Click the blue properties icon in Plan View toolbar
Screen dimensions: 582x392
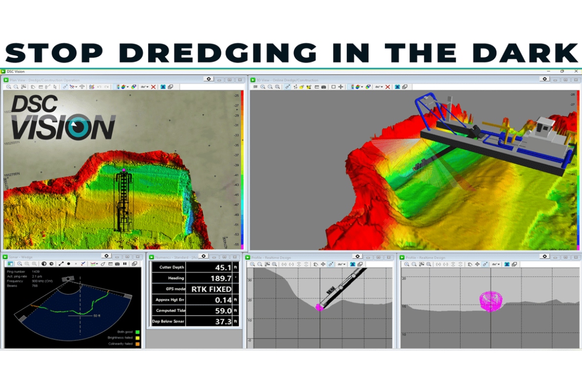click(163, 87)
